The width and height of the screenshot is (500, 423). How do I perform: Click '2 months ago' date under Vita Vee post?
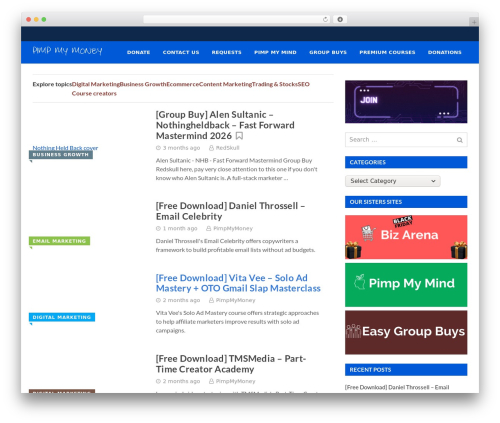pyautogui.click(x=181, y=300)
